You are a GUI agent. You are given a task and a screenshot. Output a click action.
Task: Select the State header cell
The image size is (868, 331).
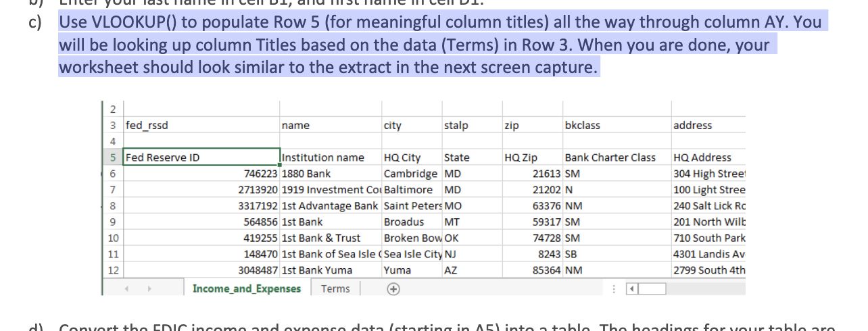(x=471, y=157)
